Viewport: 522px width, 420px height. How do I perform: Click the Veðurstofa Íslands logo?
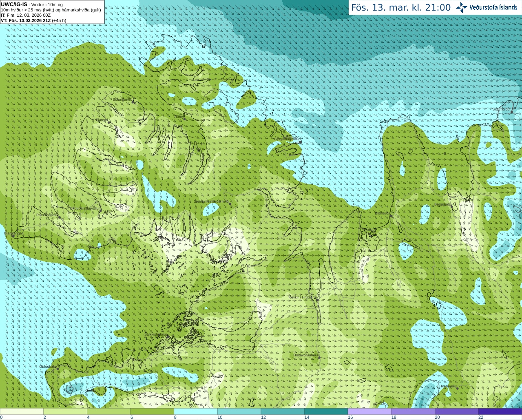[x=487, y=7]
